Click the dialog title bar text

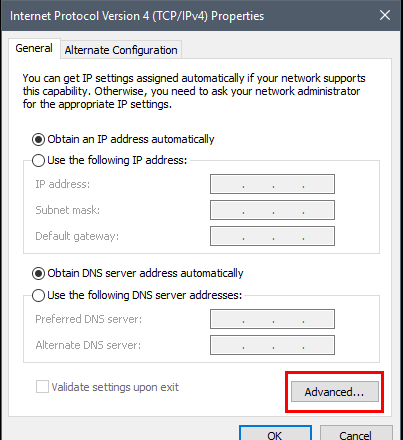(x=137, y=16)
